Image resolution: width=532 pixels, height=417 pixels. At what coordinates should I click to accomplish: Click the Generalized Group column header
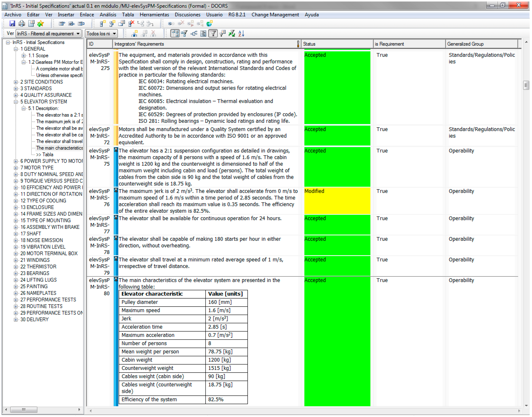tap(482, 44)
